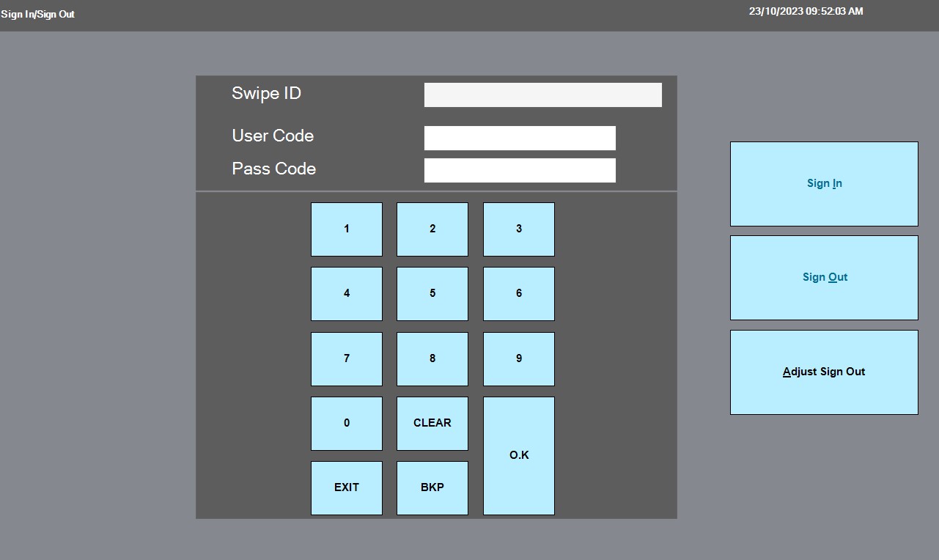Viewport: 939px width, 560px height.
Task: Clear the entry with CLEAR button
Action: pyautogui.click(x=432, y=424)
